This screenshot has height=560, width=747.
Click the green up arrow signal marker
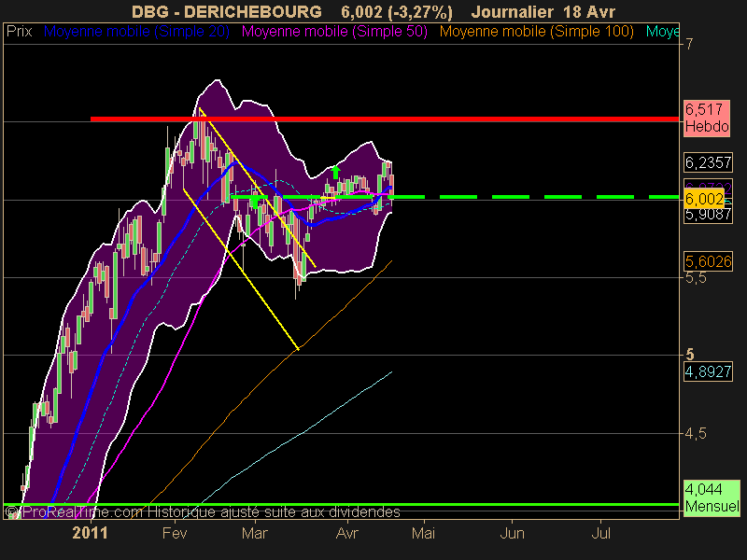point(336,172)
